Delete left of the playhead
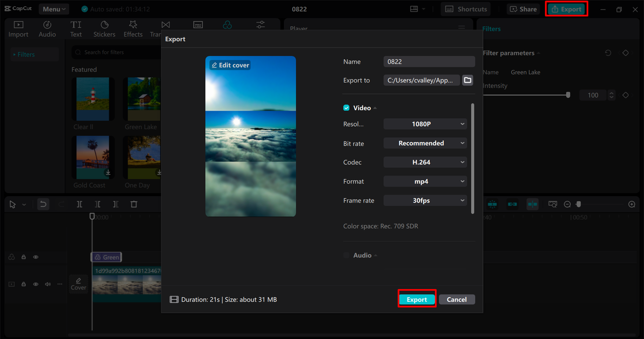Viewport: 644px width, 339px height. (x=98, y=204)
